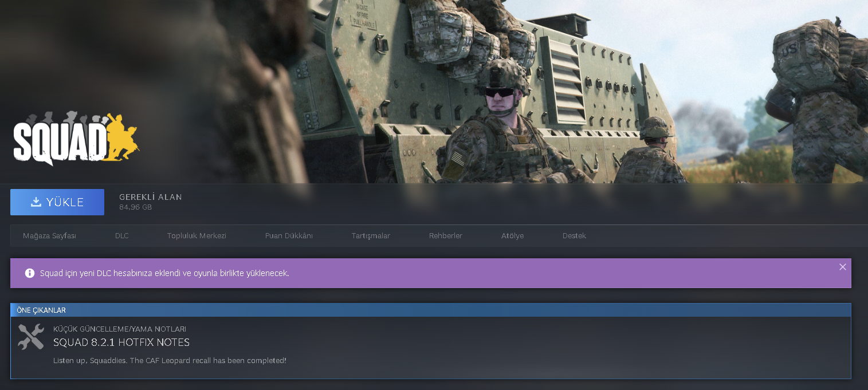
Task: Click the 84,96 GB size text
Action: [135, 207]
